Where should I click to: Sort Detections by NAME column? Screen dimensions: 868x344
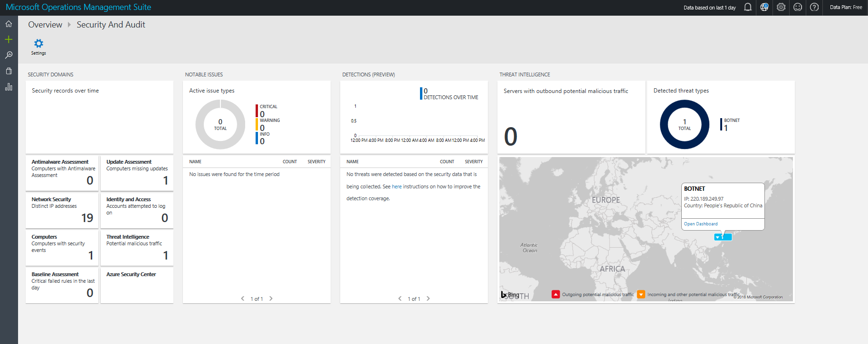coord(353,162)
